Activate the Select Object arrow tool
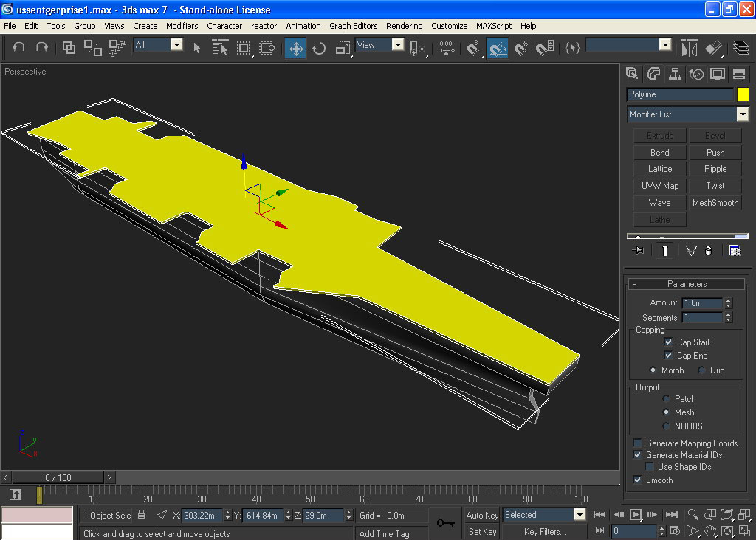Viewport: 756px width, 540px height. [x=196, y=48]
